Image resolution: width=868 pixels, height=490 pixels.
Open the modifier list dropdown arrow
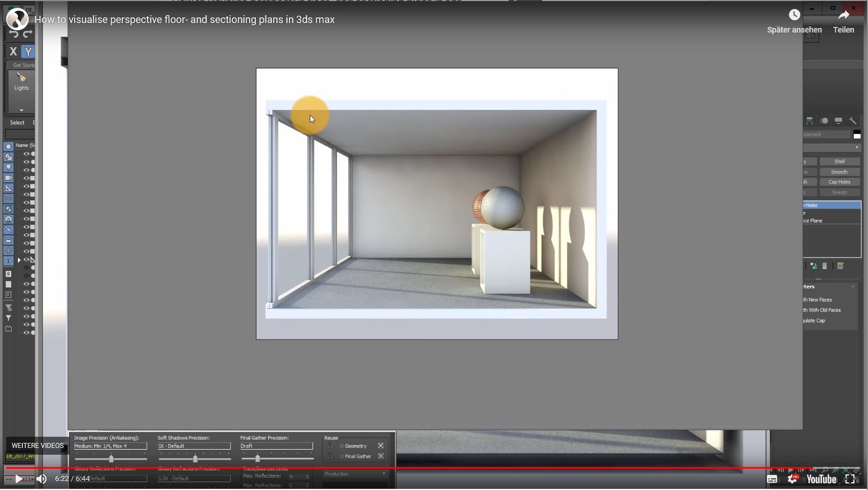click(x=857, y=147)
